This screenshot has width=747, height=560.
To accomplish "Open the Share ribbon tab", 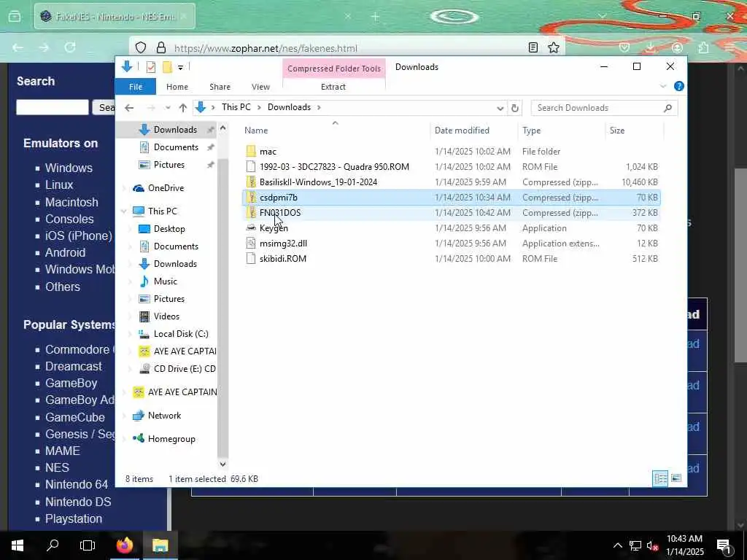I will (x=220, y=87).
